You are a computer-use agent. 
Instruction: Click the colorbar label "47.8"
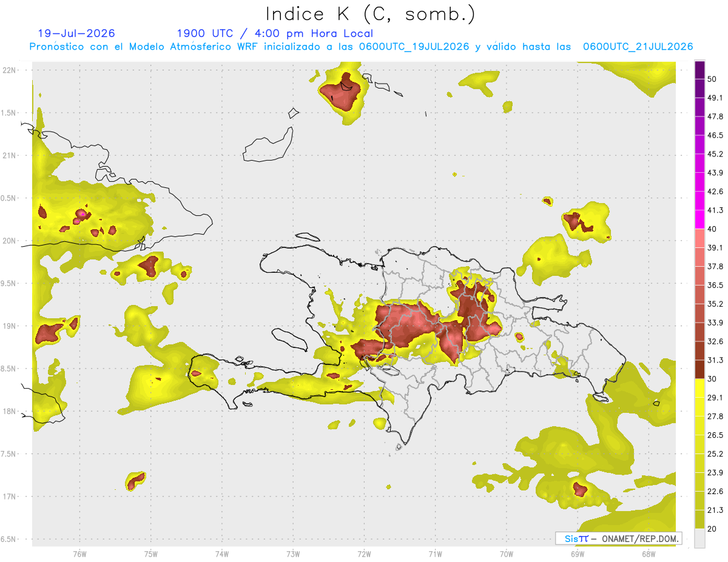(x=715, y=116)
